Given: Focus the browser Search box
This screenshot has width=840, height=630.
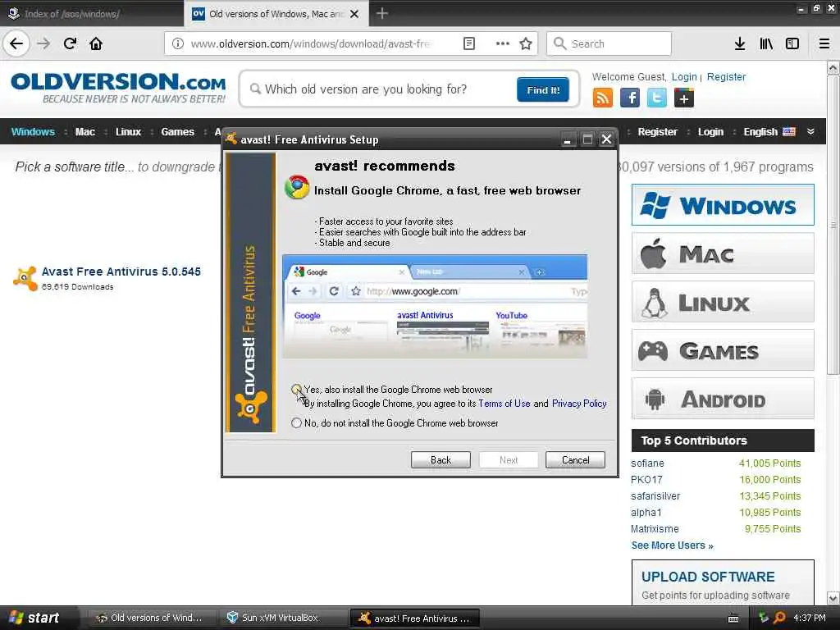Looking at the screenshot, I should pyautogui.click(x=609, y=43).
